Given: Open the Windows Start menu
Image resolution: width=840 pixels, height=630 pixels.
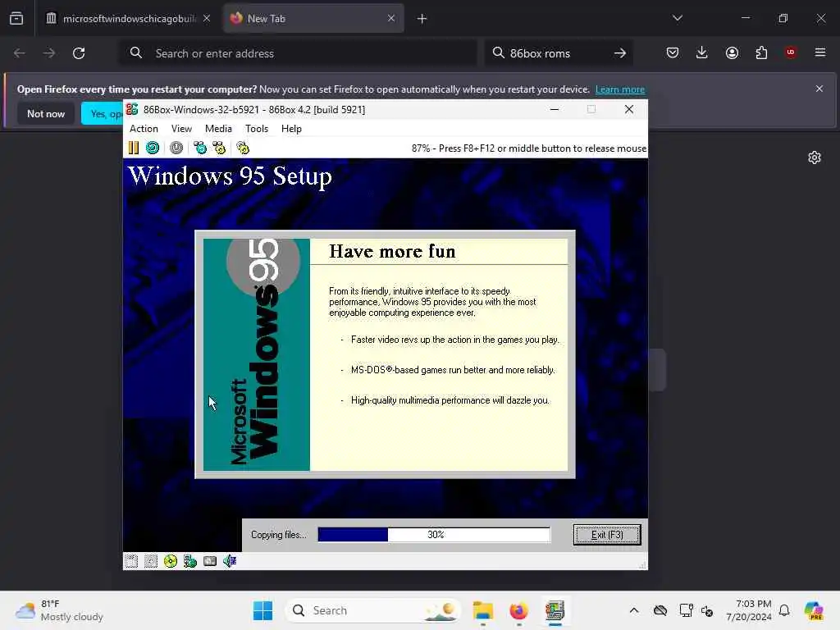Looking at the screenshot, I should point(262,610).
